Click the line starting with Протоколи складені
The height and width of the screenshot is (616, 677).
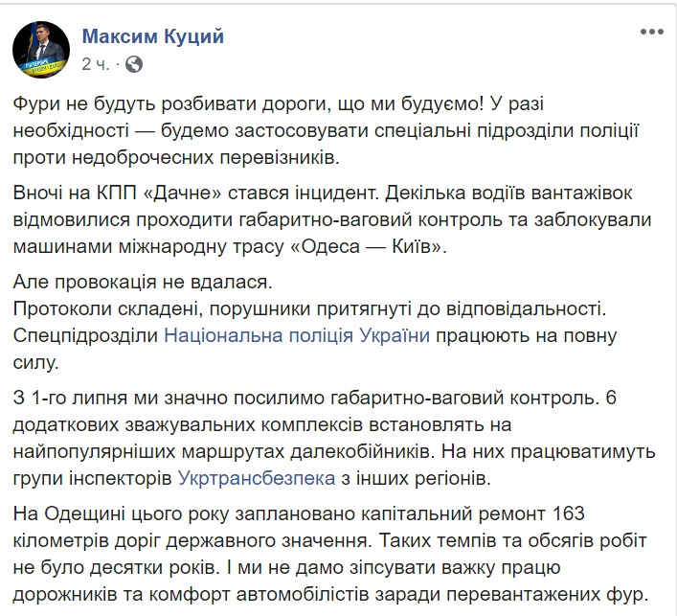309,308
